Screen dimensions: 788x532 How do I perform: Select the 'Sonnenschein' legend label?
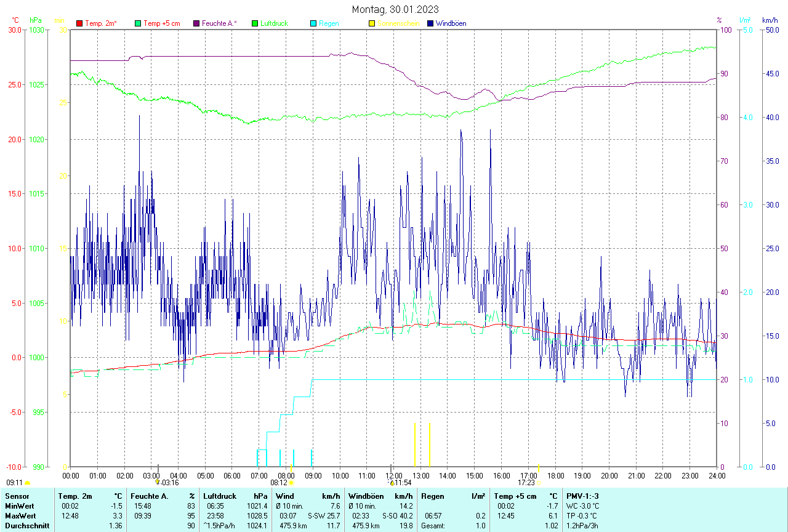398,23
